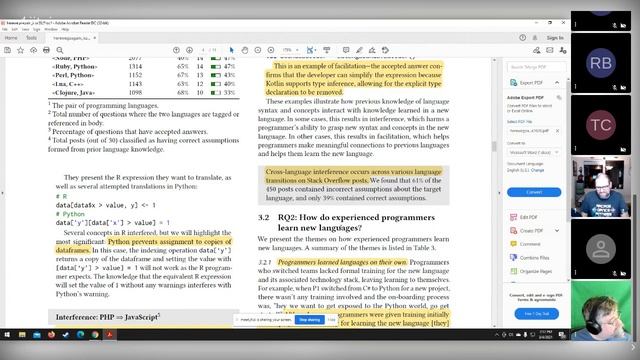This screenshot has height=360, width=640.
Task: Expand the left navigation pane arrow
Action: pos(2,193)
